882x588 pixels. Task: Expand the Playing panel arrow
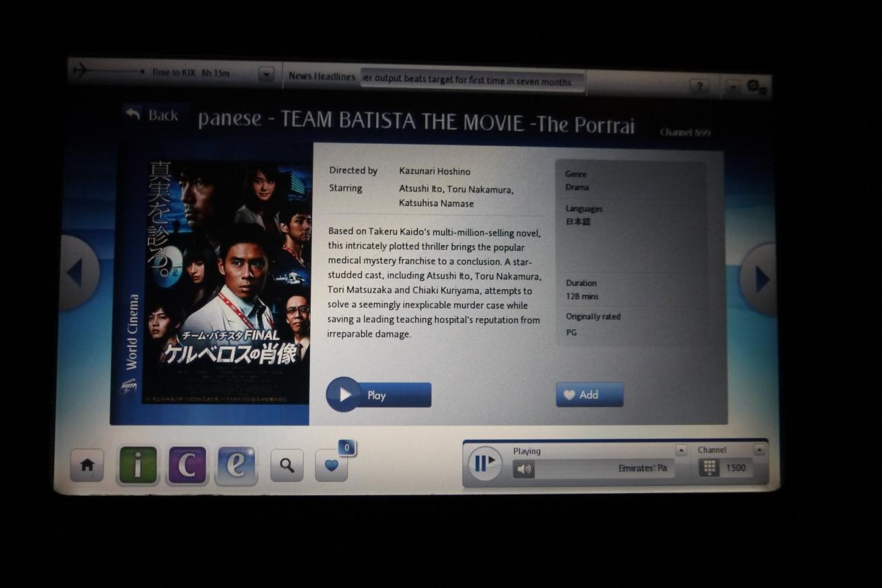681,450
